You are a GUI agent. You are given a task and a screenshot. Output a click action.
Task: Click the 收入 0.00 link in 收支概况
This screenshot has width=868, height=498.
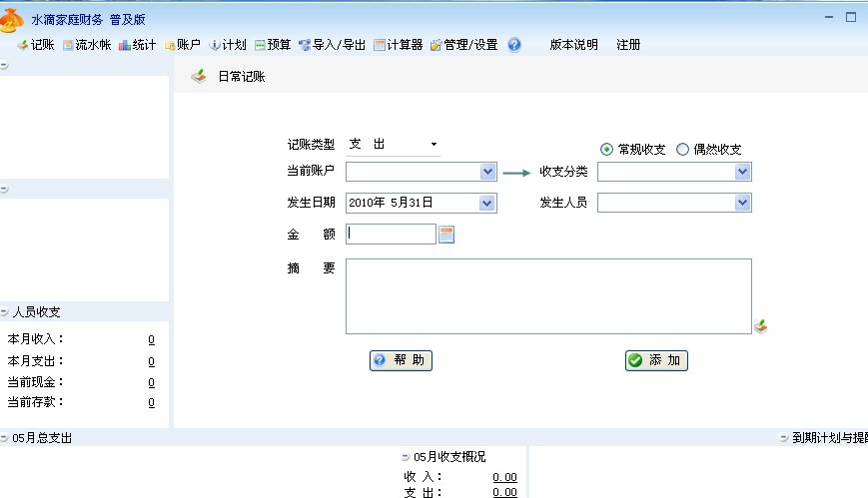pos(504,477)
